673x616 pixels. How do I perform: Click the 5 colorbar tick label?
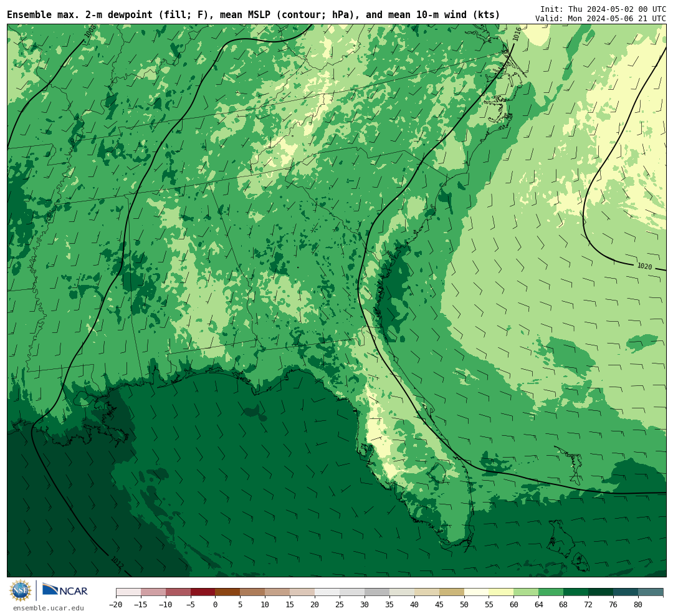(x=241, y=605)
